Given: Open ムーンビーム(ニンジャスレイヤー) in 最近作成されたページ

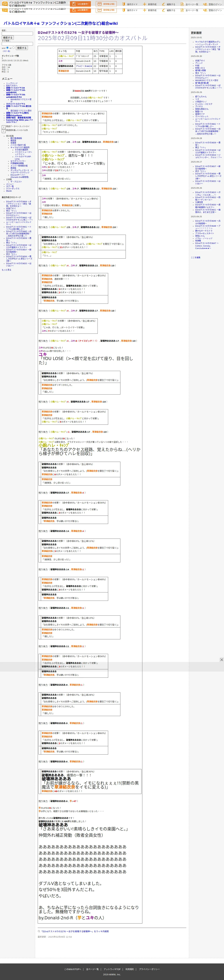Looking at the screenshot, I should pyautogui.click(x=19, y=223).
